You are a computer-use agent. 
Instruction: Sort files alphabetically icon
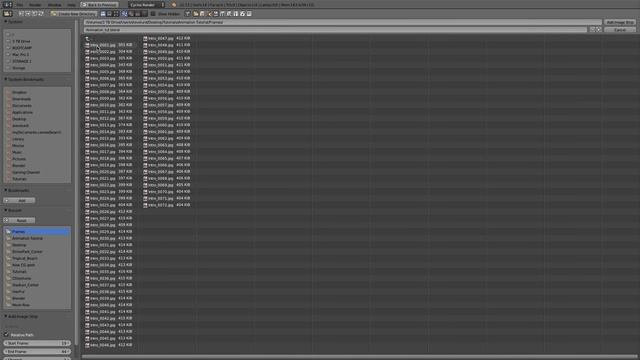[124, 13]
